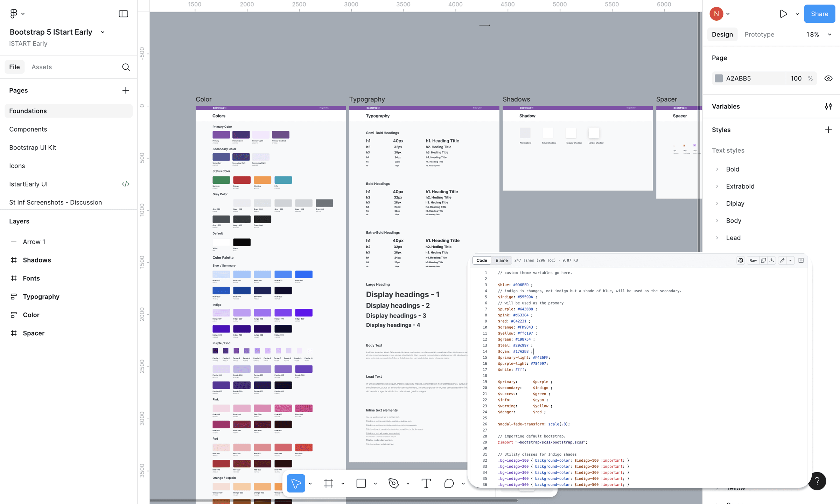Select the Text tool in the toolbar
This screenshot has height=504, width=840.
click(426, 483)
